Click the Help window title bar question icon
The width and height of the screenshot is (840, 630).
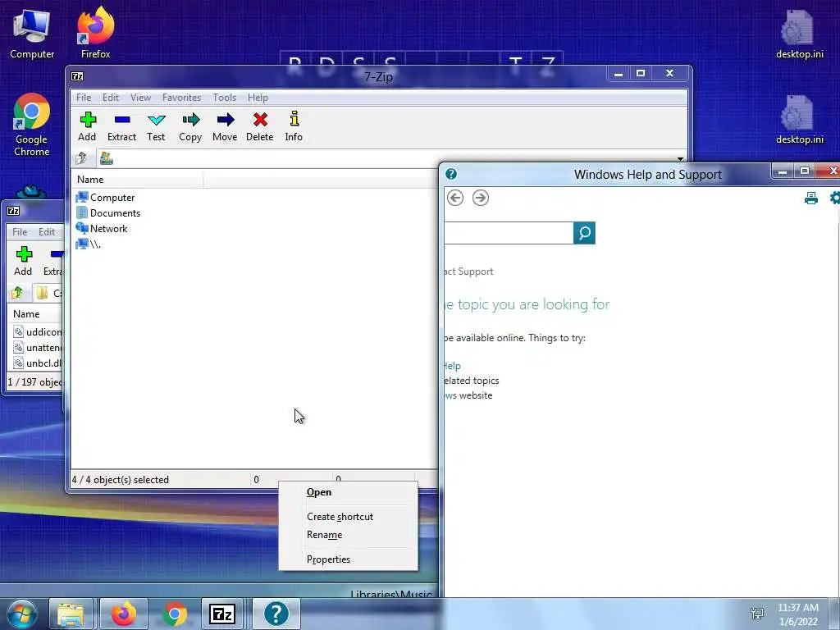451,174
